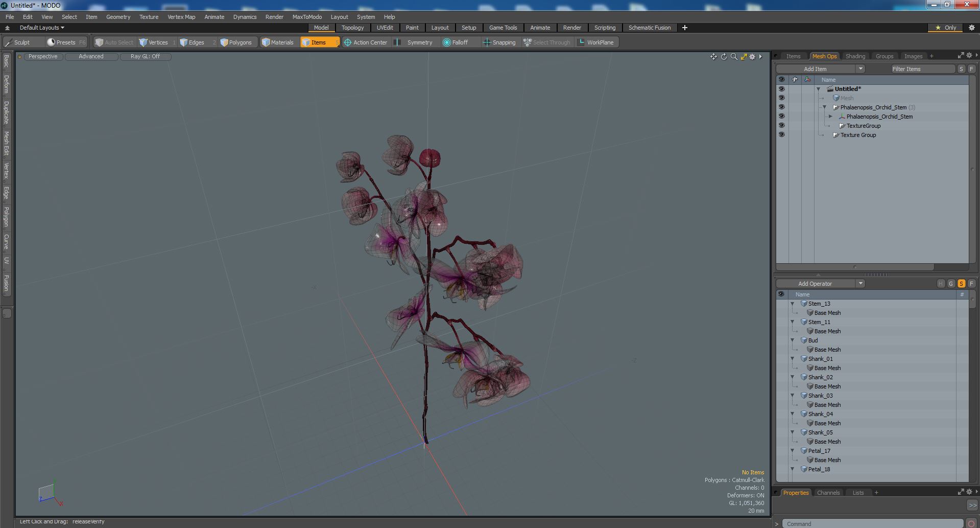Click the Command input field
980x528 pixels.
[x=872, y=523]
